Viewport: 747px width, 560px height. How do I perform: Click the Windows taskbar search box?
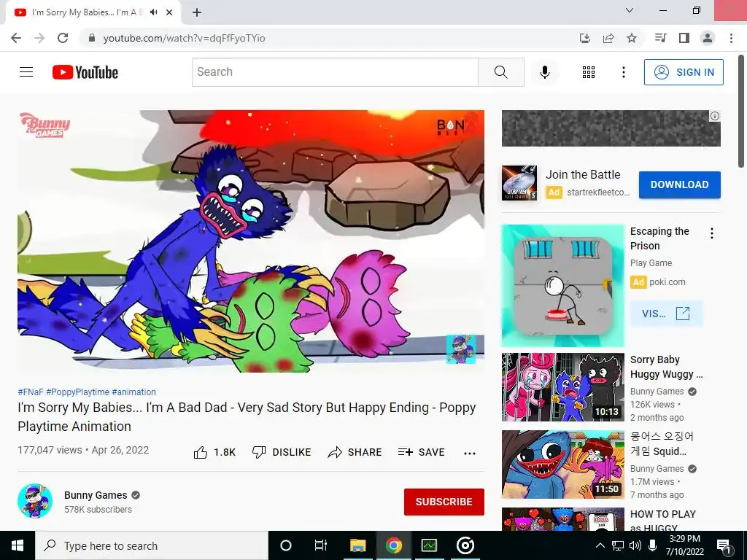pyautogui.click(x=152, y=545)
